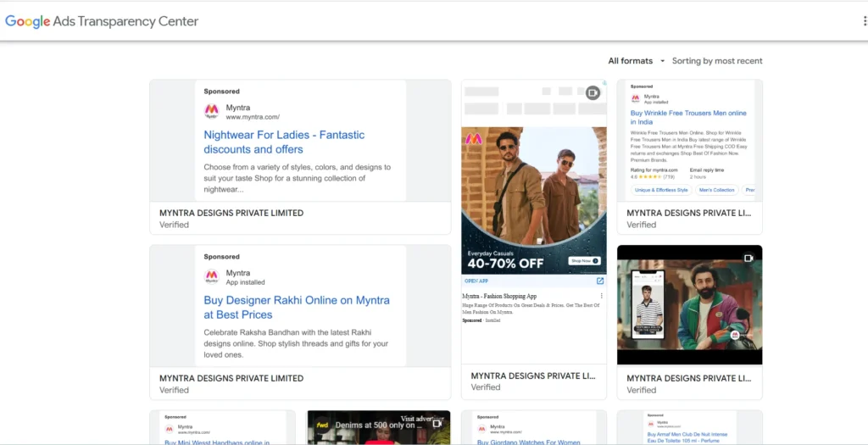Click the Google Ads Transparency Center logo
The image size is (868, 445).
tap(102, 21)
